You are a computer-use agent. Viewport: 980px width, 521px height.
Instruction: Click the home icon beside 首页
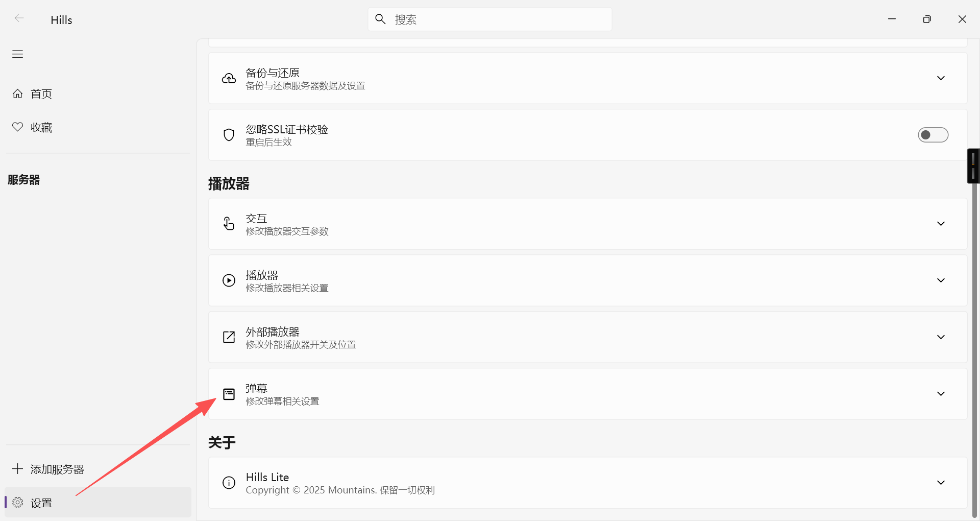[18, 94]
